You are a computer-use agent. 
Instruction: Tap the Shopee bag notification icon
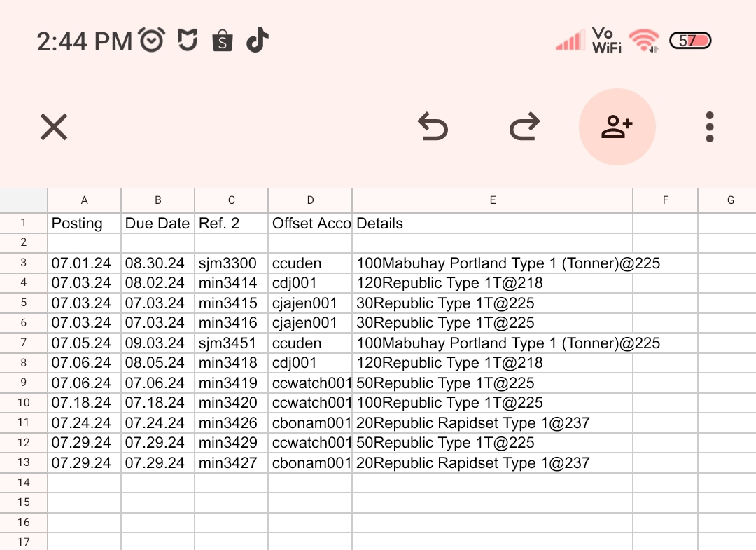[x=223, y=41]
